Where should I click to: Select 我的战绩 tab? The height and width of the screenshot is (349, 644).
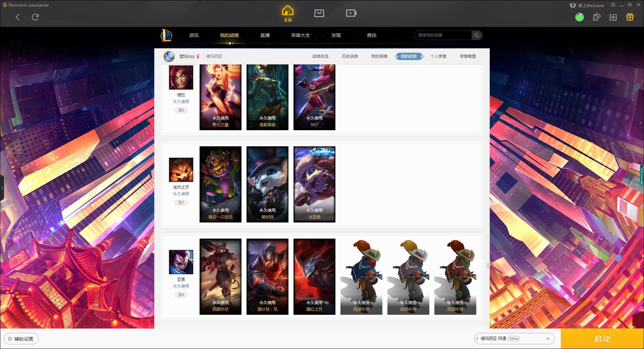(x=229, y=35)
